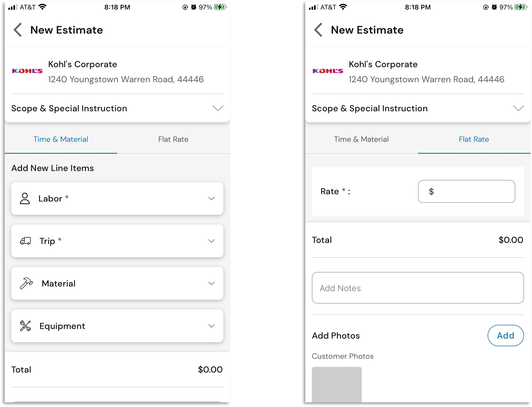The width and height of the screenshot is (532, 407).
Task: Tap the Kohl's logo on the left screen
Action: tap(27, 71)
